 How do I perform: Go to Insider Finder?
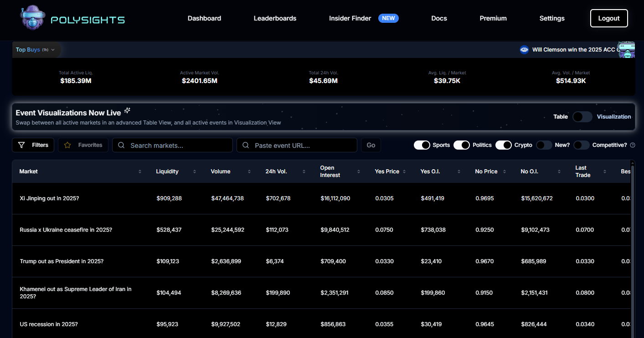point(350,18)
